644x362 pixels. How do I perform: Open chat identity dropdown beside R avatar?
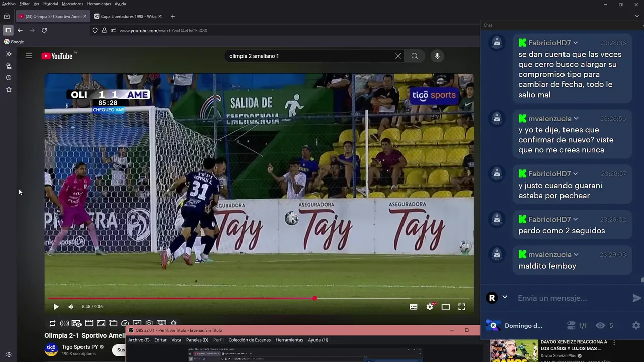(x=505, y=297)
